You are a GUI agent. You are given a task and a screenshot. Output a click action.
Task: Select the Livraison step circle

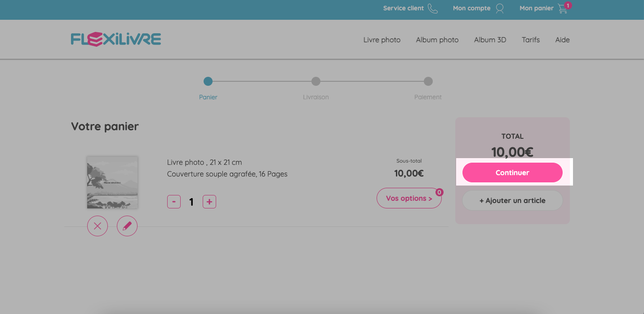pos(316,81)
